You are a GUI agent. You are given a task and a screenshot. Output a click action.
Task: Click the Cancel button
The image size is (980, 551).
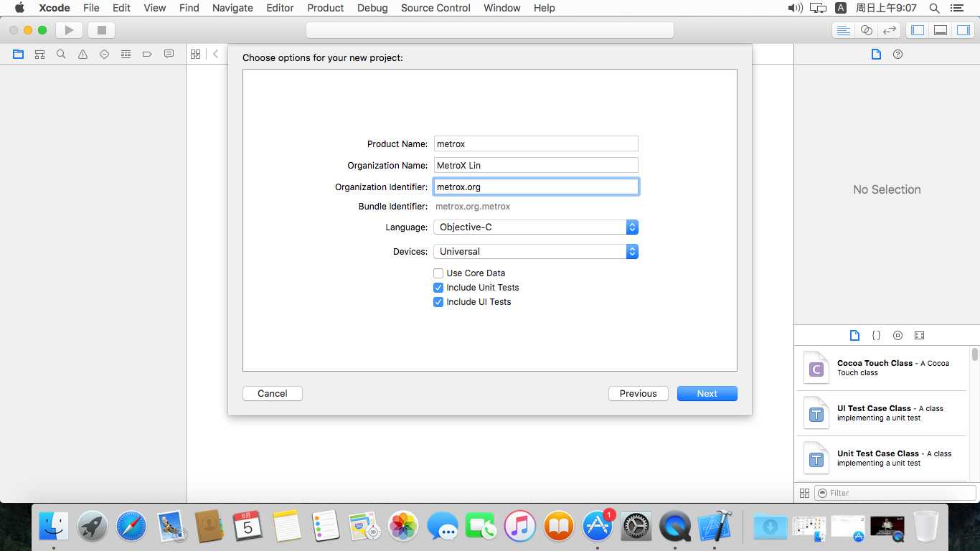(273, 393)
